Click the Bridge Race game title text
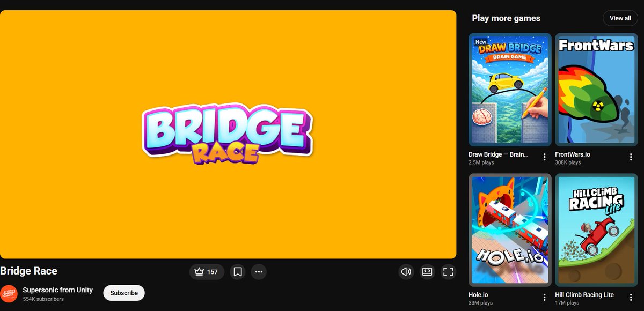The width and height of the screenshot is (644, 311). [x=28, y=271]
